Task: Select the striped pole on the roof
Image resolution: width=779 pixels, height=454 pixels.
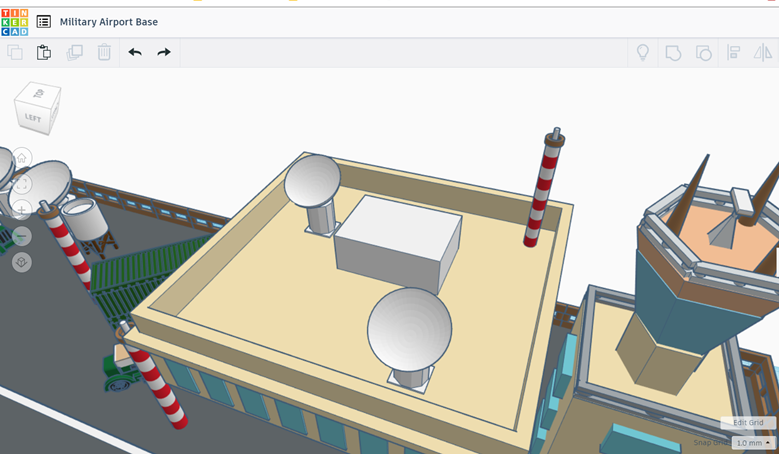Action: click(x=543, y=189)
